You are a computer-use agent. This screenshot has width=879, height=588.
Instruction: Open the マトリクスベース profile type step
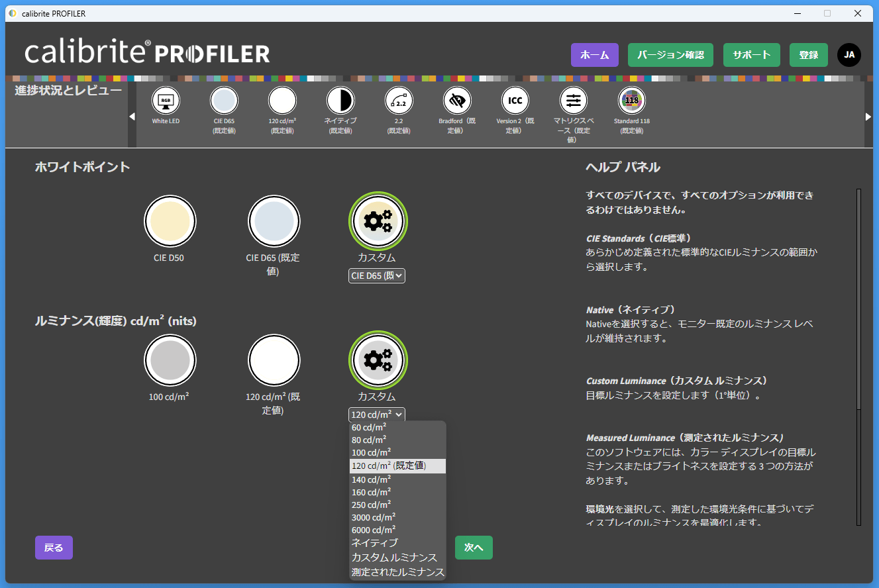(574, 101)
